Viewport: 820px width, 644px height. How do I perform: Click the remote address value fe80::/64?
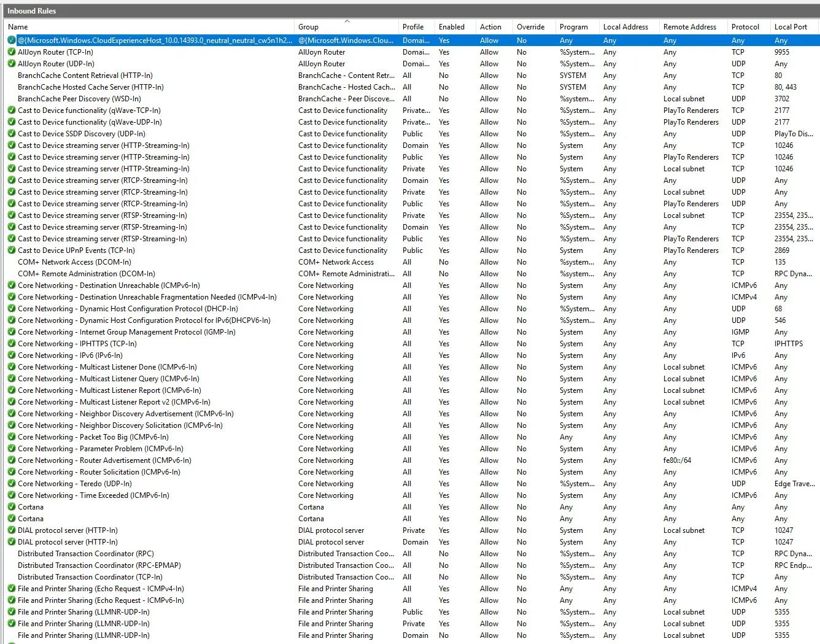(x=677, y=460)
